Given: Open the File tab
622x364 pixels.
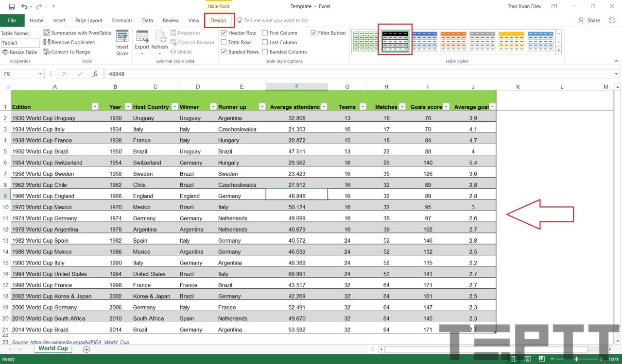Looking at the screenshot, I should (x=12, y=20).
